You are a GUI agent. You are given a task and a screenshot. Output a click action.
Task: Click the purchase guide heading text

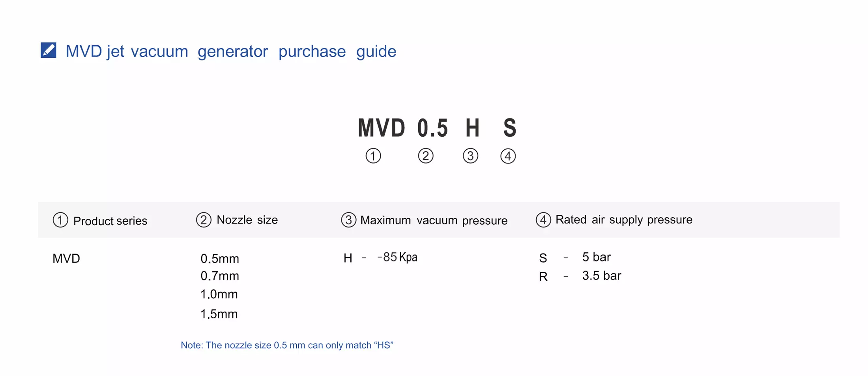[231, 51]
